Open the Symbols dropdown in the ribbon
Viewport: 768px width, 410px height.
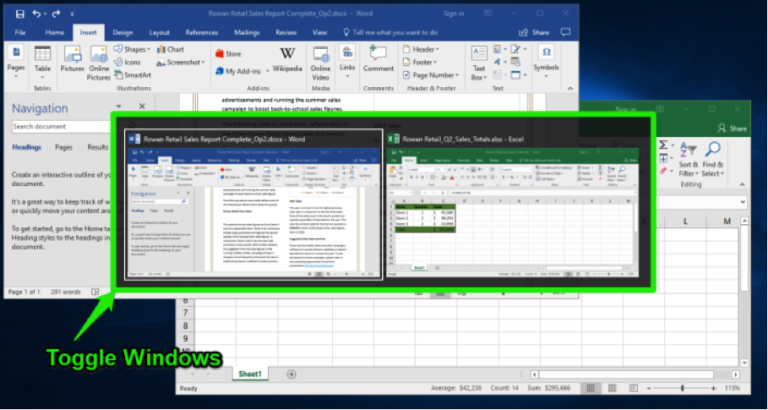pyautogui.click(x=546, y=61)
